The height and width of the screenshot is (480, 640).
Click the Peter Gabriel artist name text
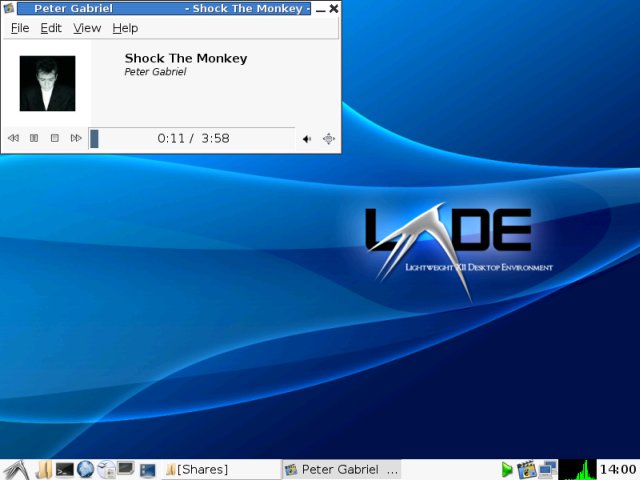[x=155, y=72]
